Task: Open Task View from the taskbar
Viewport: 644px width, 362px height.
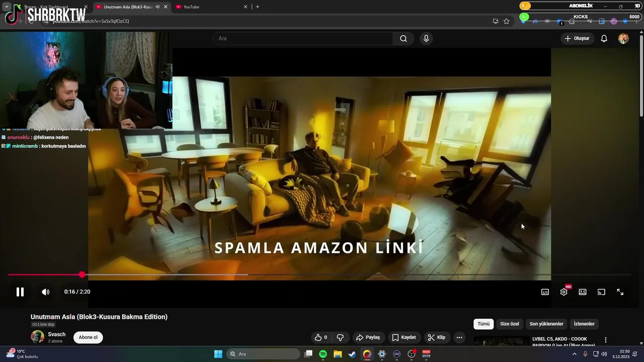Action: [x=309, y=354]
